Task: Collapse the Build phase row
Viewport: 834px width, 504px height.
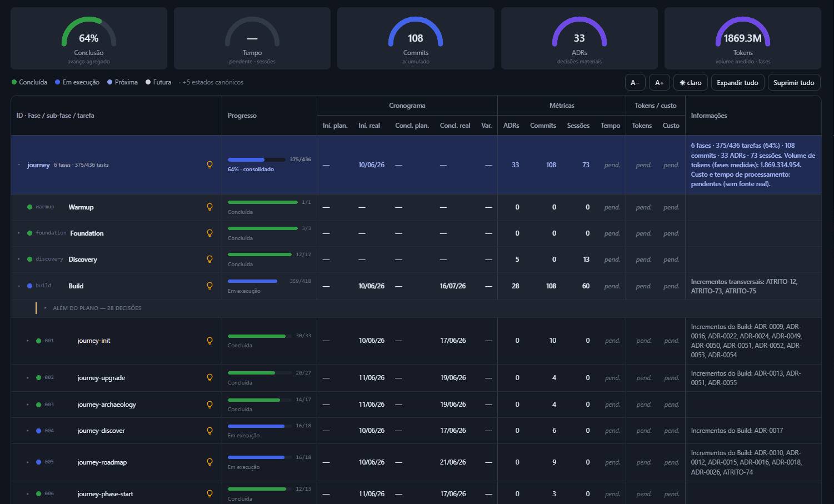Action: click(x=19, y=286)
